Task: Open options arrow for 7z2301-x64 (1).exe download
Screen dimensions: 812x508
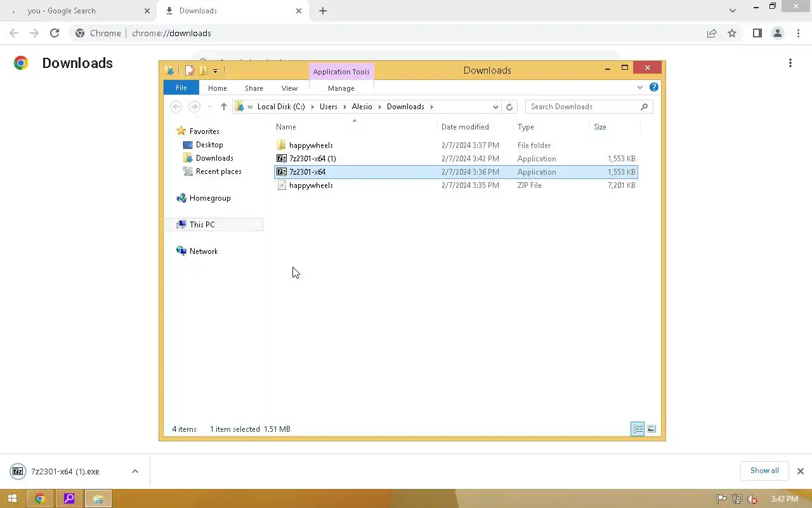Action: tap(135, 471)
